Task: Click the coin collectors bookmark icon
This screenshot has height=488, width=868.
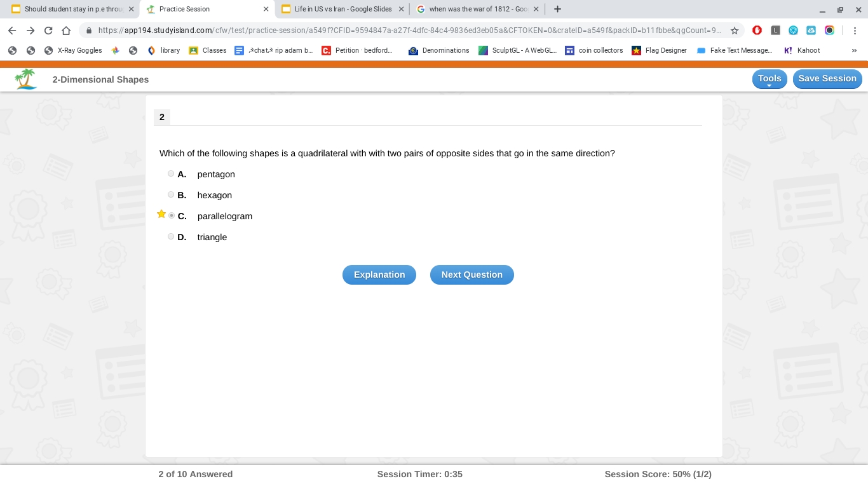Action: pos(570,50)
